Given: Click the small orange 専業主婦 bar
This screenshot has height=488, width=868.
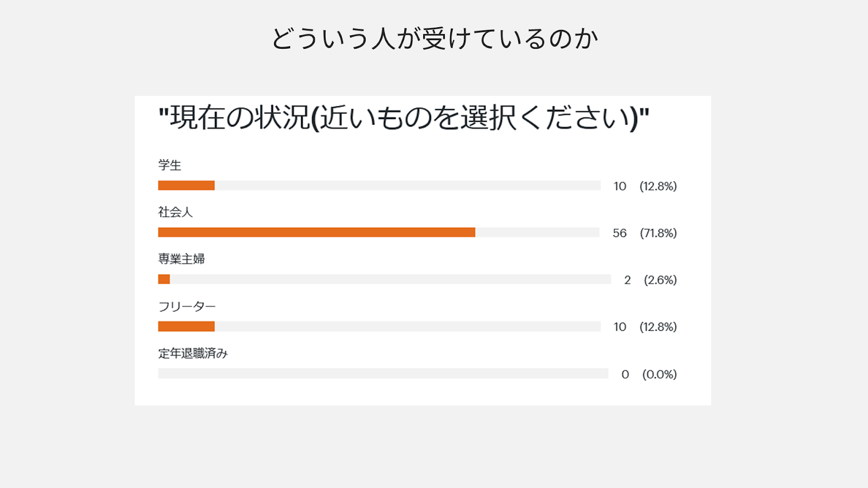Looking at the screenshot, I should [164, 279].
